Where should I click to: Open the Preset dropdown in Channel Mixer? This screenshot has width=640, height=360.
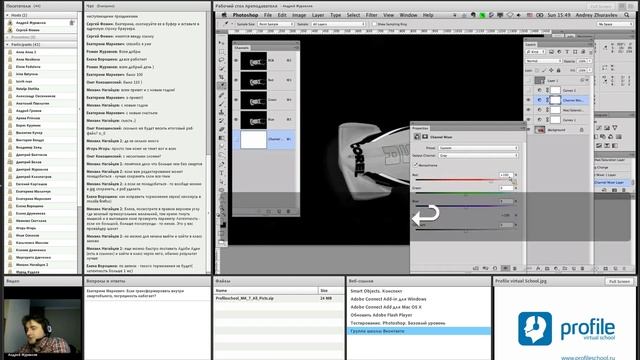478,148
